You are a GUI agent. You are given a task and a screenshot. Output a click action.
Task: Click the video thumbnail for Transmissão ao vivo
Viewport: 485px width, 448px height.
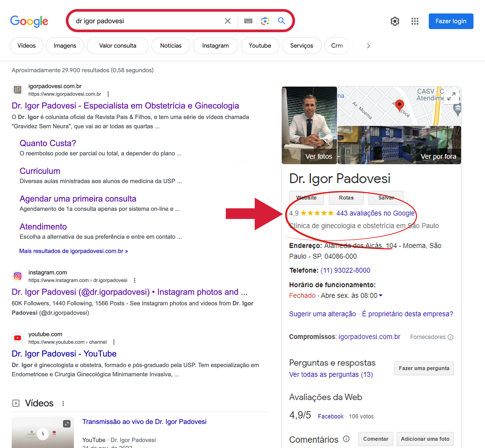(43, 433)
